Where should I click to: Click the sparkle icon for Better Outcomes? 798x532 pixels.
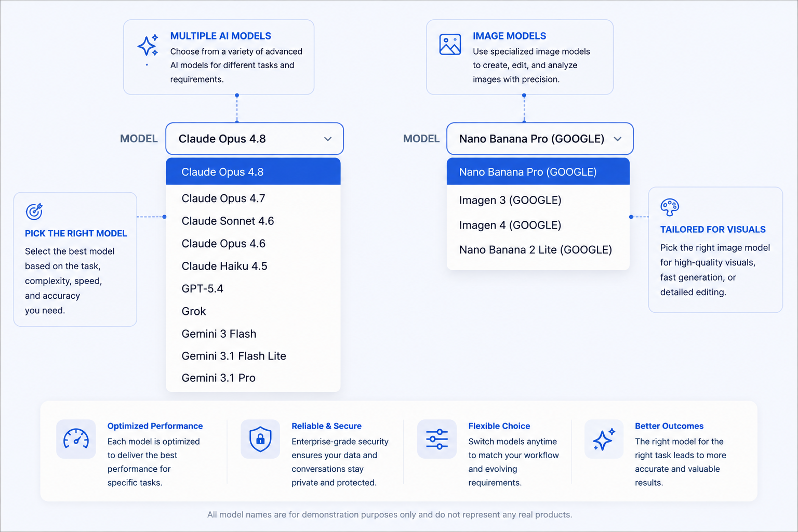(604, 439)
